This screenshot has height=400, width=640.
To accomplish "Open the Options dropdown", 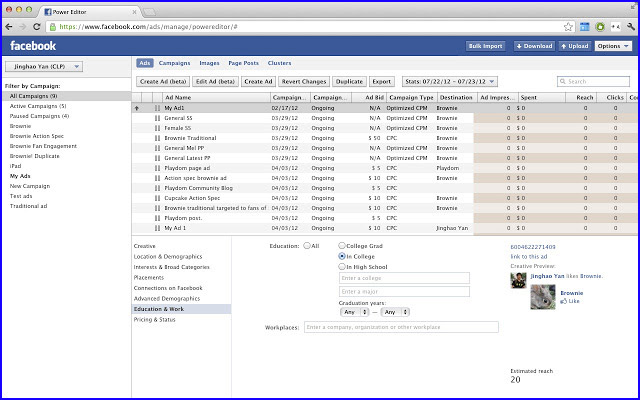I will pos(613,46).
